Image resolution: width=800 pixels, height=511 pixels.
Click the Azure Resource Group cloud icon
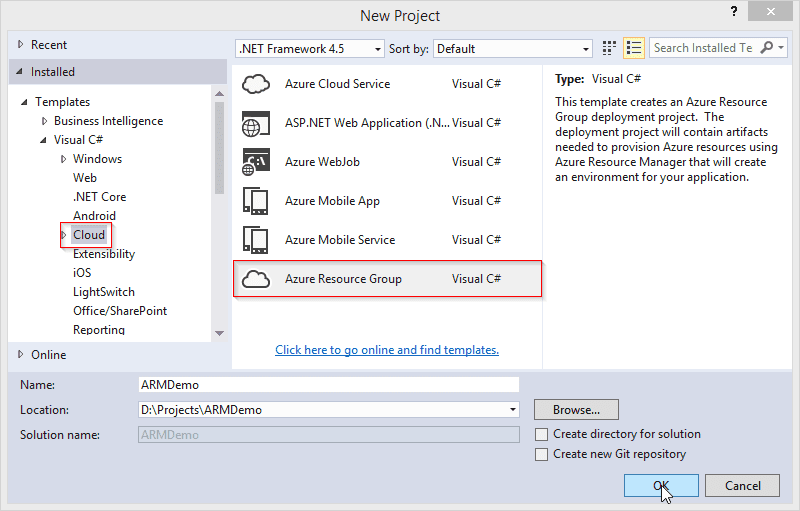point(256,279)
